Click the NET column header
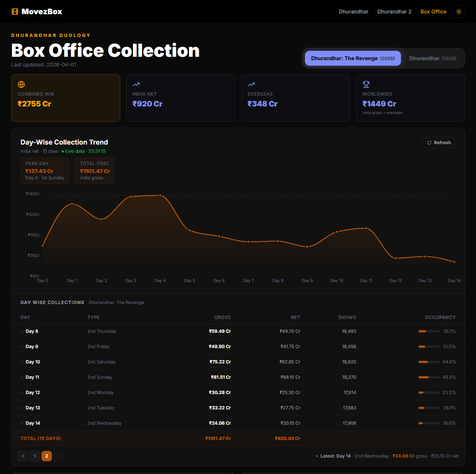476x474 pixels. 295,317
